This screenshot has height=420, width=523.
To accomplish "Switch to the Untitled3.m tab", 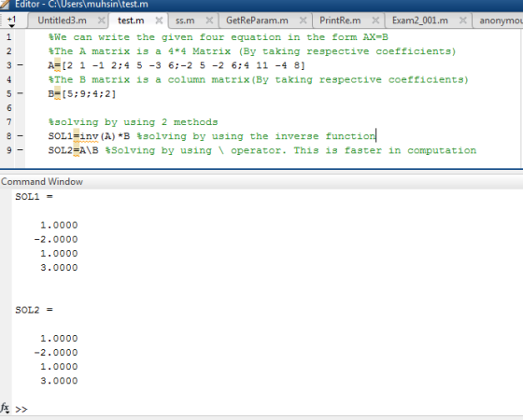I will click(x=62, y=21).
